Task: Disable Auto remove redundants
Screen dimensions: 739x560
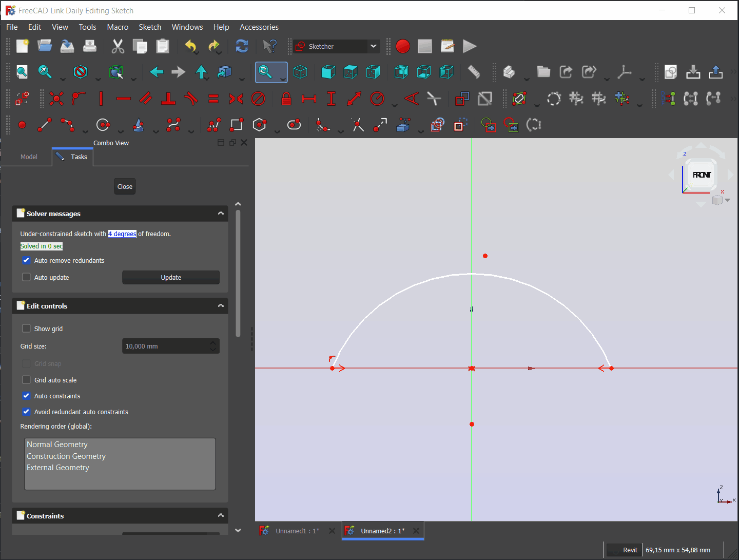Action: (x=26, y=260)
